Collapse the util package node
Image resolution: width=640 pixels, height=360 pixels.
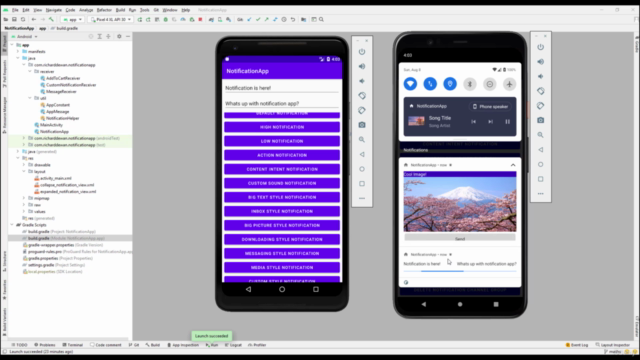click(x=30, y=98)
